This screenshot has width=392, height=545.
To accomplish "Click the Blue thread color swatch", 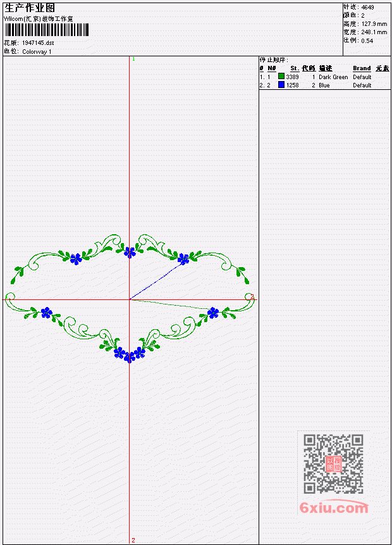I will pos(281,84).
